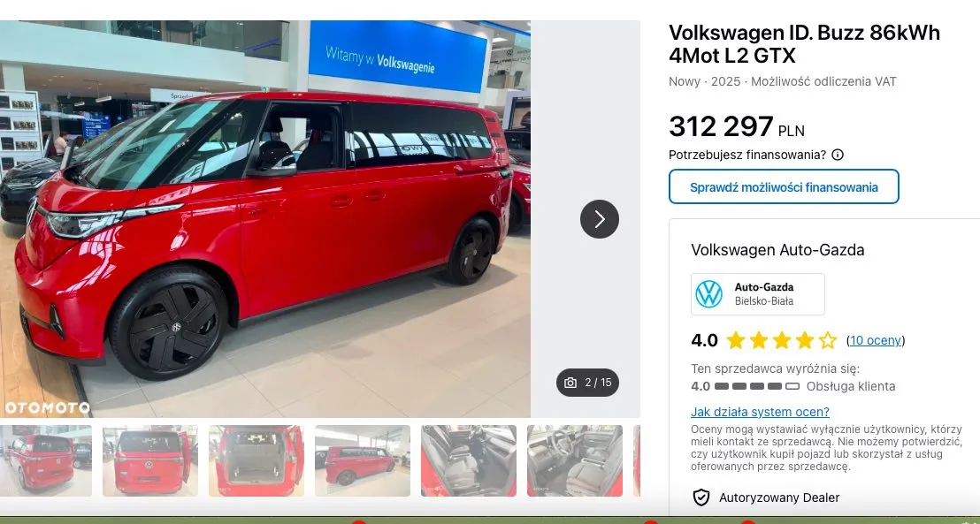
Task: Select the thumbnail showing the van's rear
Action: click(x=150, y=461)
